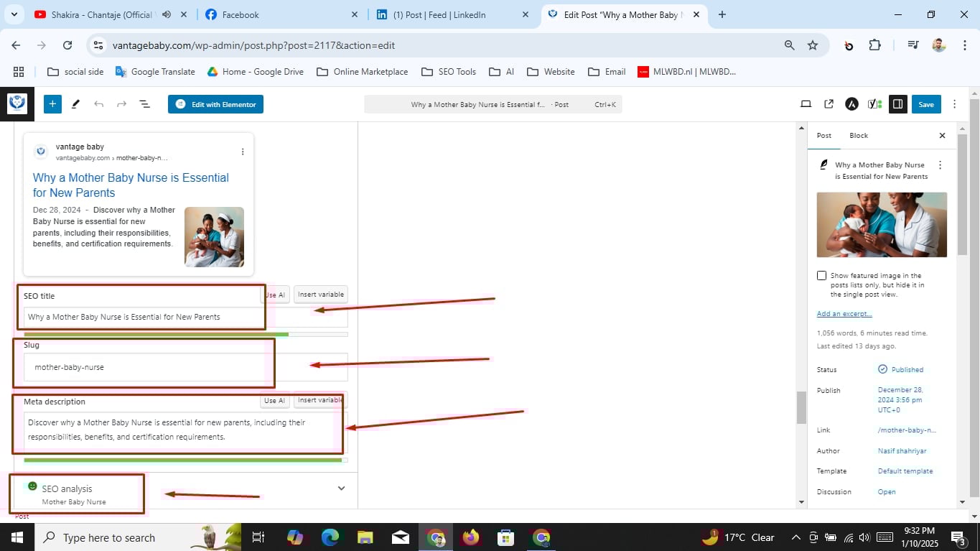The height and width of the screenshot is (551, 980).
Task: Click the Task View taskbar icon
Action: coord(258,537)
